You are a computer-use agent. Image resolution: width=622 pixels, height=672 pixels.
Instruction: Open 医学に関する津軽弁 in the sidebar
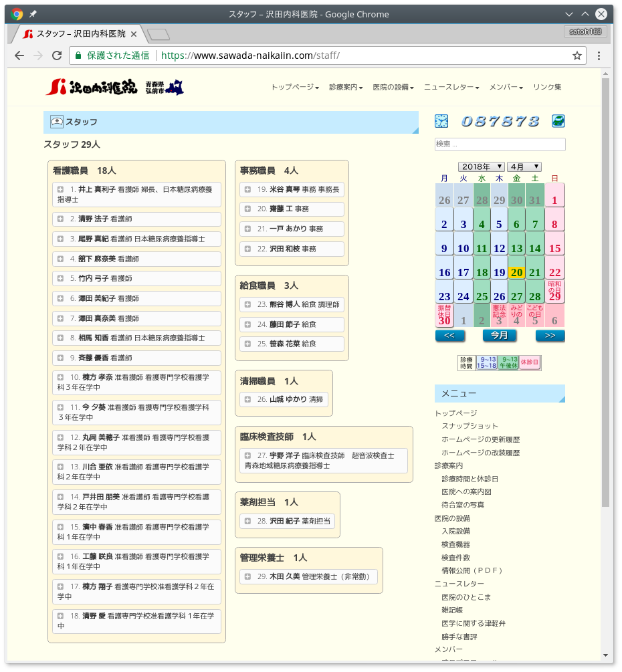(474, 624)
